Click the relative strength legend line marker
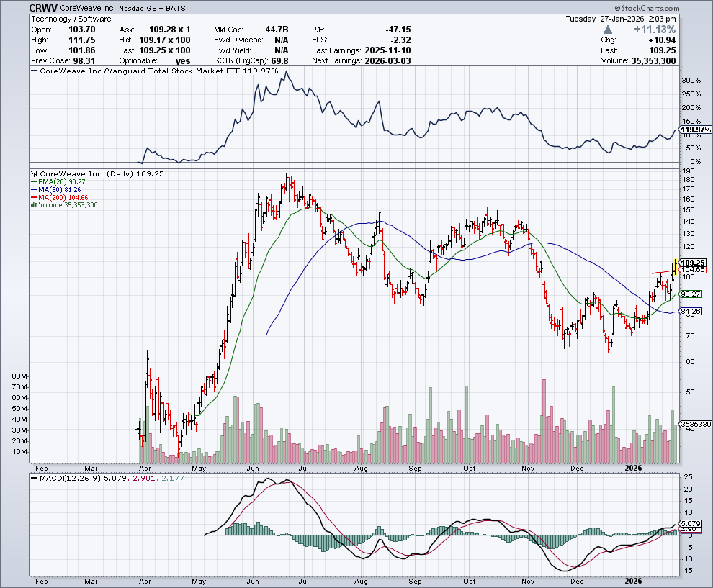The height and width of the screenshot is (588, 713). tap(34, 72)
